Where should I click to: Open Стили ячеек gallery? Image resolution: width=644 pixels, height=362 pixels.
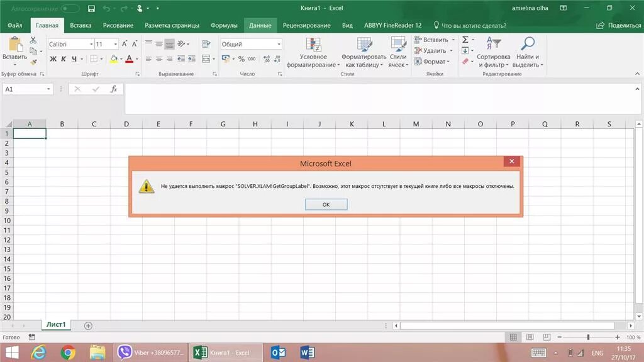click(398, 53)
